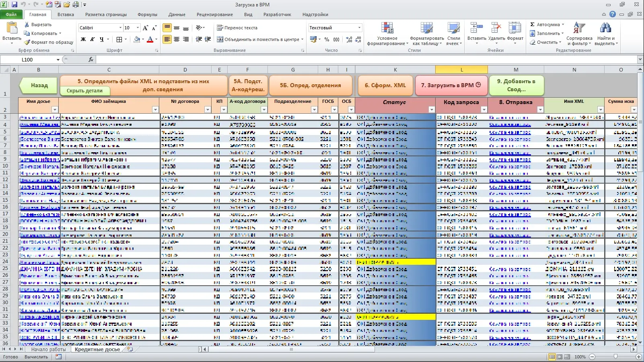
Task: Expand the number format Текстовый dropdown
Action: tap(359, 28)
